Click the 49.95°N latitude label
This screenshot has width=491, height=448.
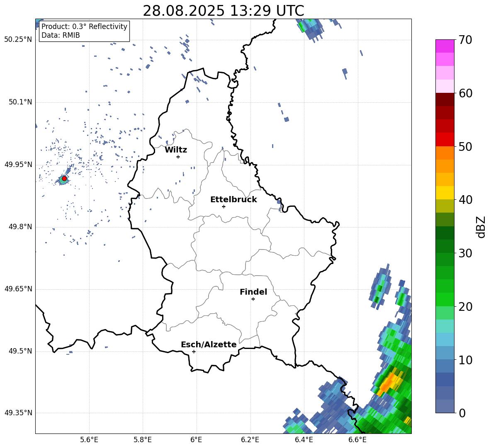click(18, 165)
